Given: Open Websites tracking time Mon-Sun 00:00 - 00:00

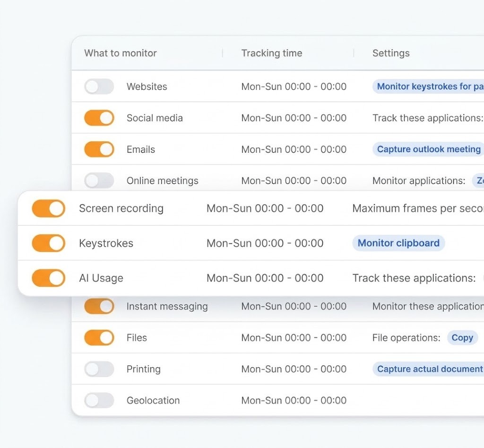Looking at the screenshot, I should coord(294,86).
